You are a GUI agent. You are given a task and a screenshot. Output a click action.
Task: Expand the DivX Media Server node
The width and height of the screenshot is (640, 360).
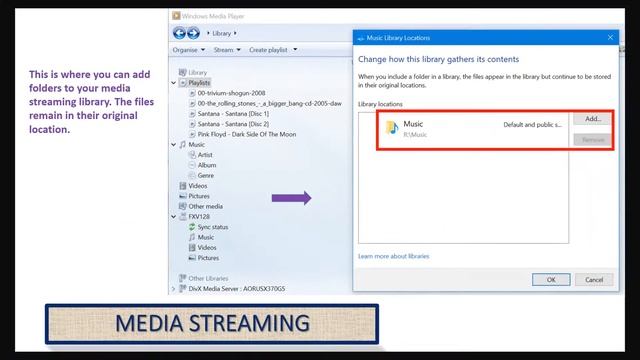tap(173, 289)
